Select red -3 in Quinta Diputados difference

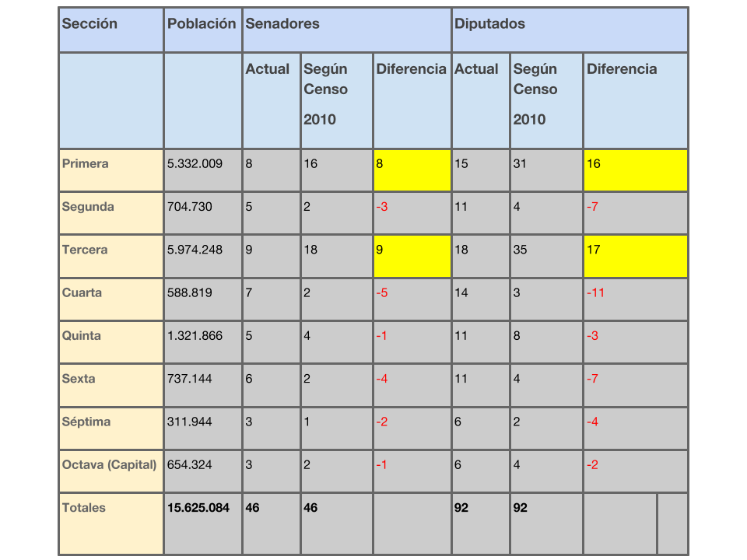click(x=593, y=336)
